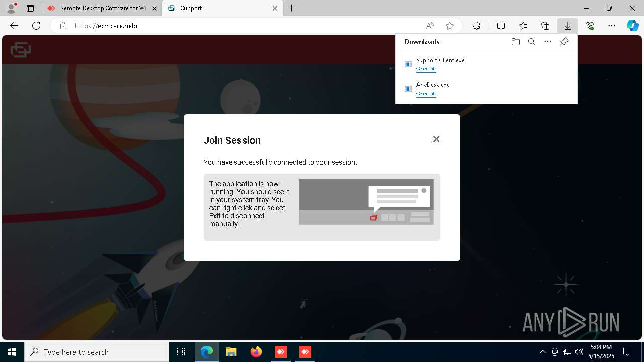Viewport: 644px width, 362px height.
Task: Open File Explorer from taskbar
Action: click(231, 352)
